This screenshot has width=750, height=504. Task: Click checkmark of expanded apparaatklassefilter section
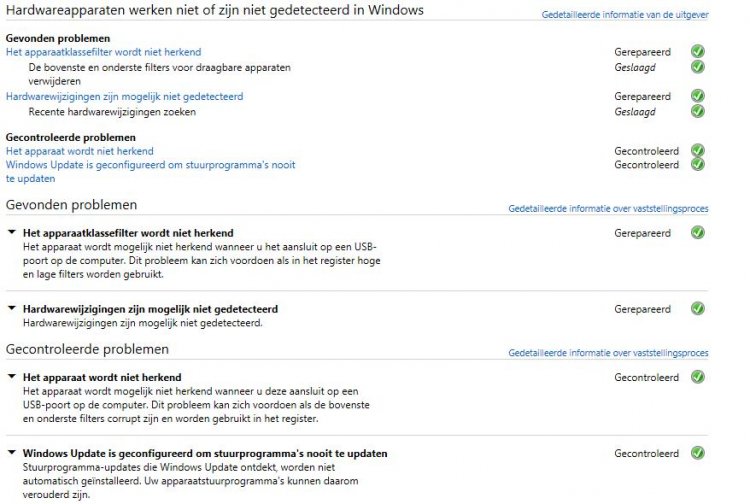697,233
